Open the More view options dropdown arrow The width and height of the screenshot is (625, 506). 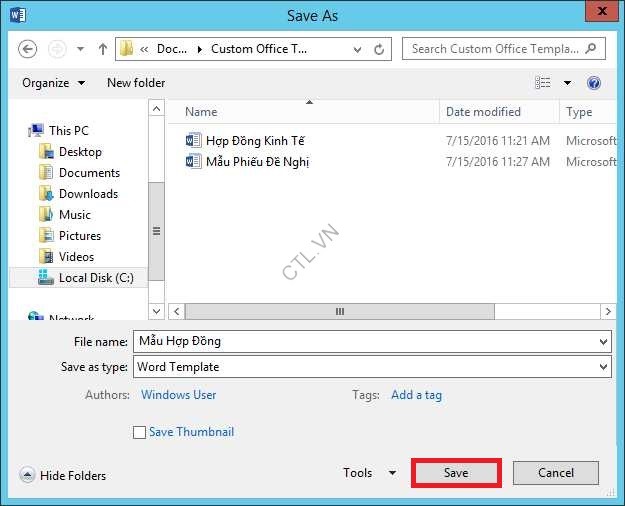pyautogui.click(x=567, y=83)
